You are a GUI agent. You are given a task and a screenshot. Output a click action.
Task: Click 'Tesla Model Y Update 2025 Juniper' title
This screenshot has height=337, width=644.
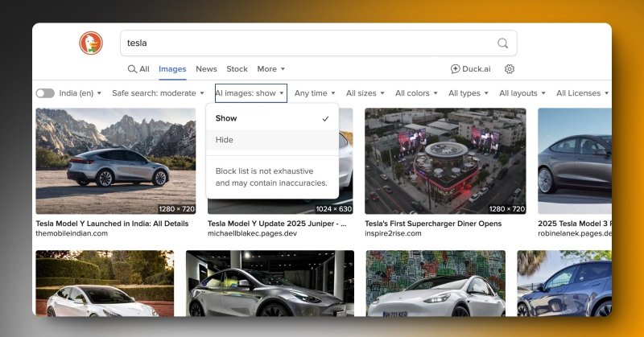277,224
